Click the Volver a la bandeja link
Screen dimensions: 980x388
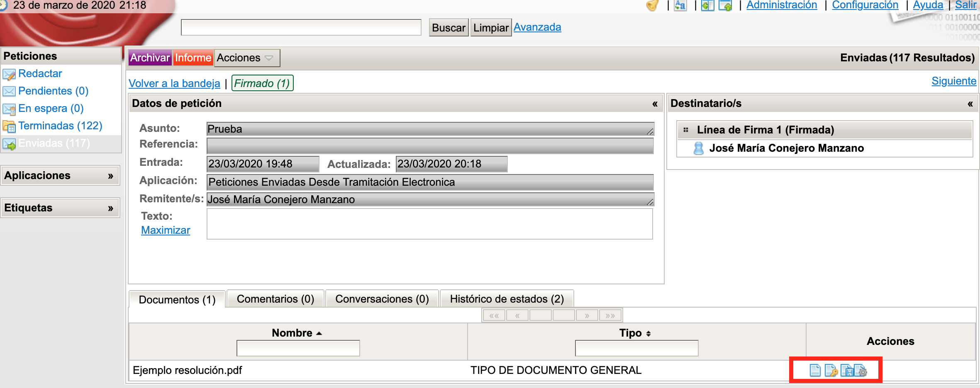[x=174, y=83]
